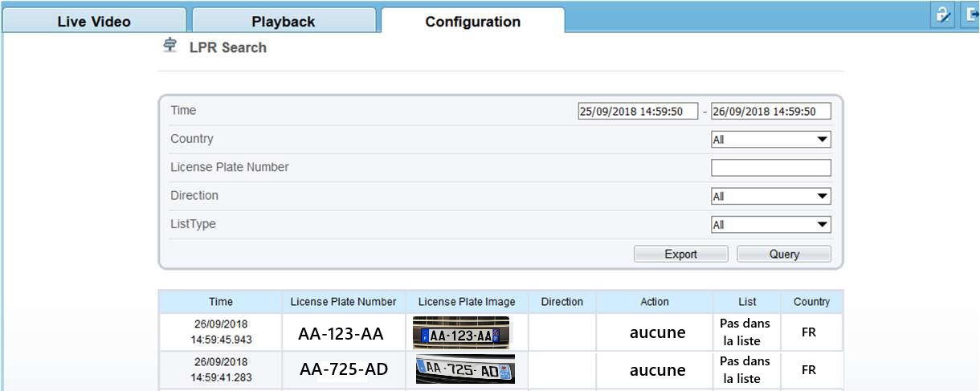Focus the License Plate Number text box
Viewport: 980px width, 391px height.
pos(770,168)
